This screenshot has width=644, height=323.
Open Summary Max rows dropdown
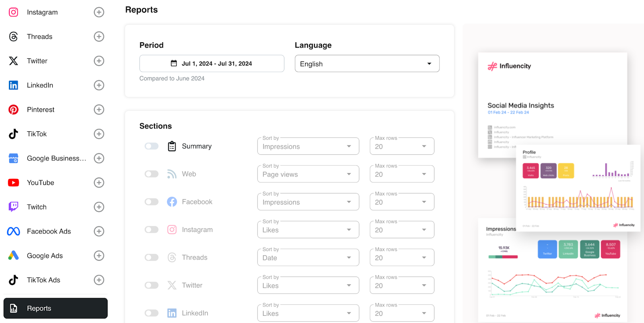402,146
